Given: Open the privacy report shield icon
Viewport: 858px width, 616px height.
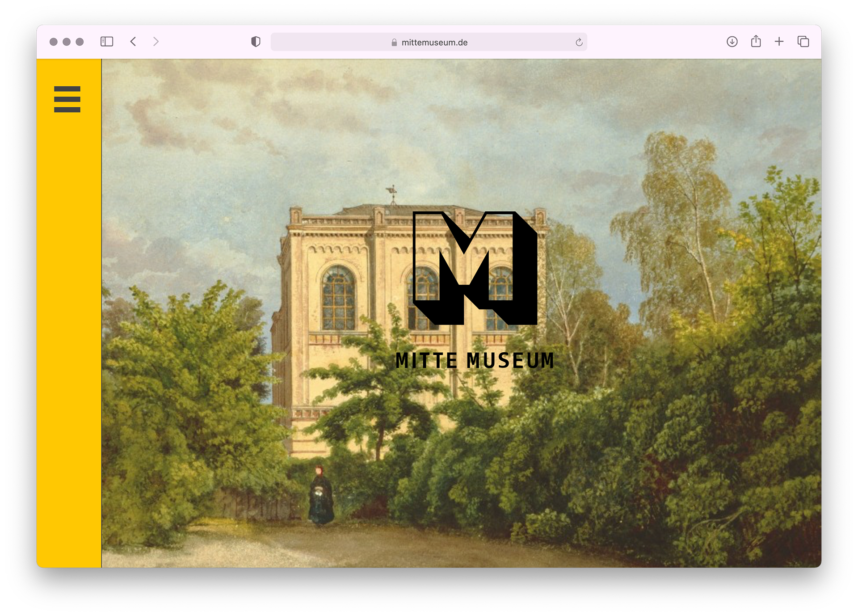Looking at the screenshot, I should pos(256,42).
